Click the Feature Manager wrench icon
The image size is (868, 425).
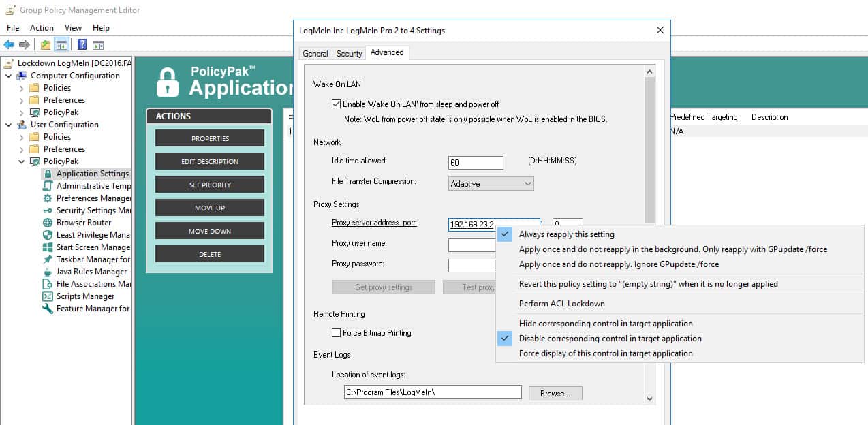coord(48,309)
